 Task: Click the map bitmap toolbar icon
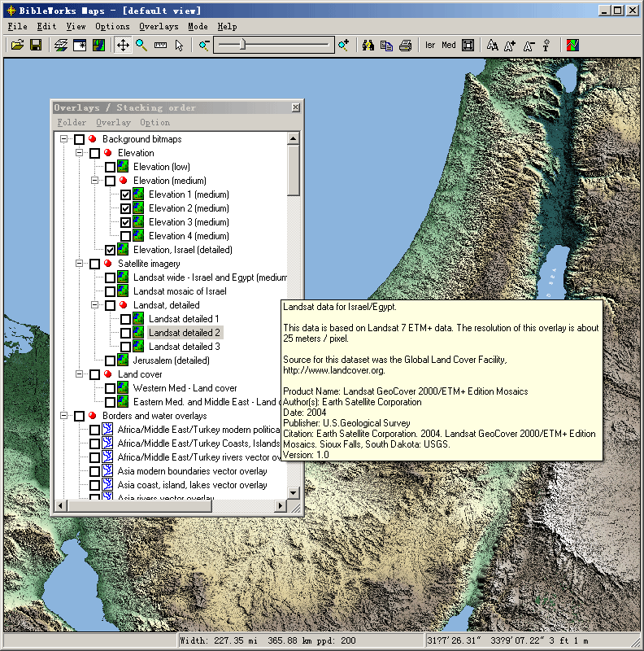[x=98, y=45]
